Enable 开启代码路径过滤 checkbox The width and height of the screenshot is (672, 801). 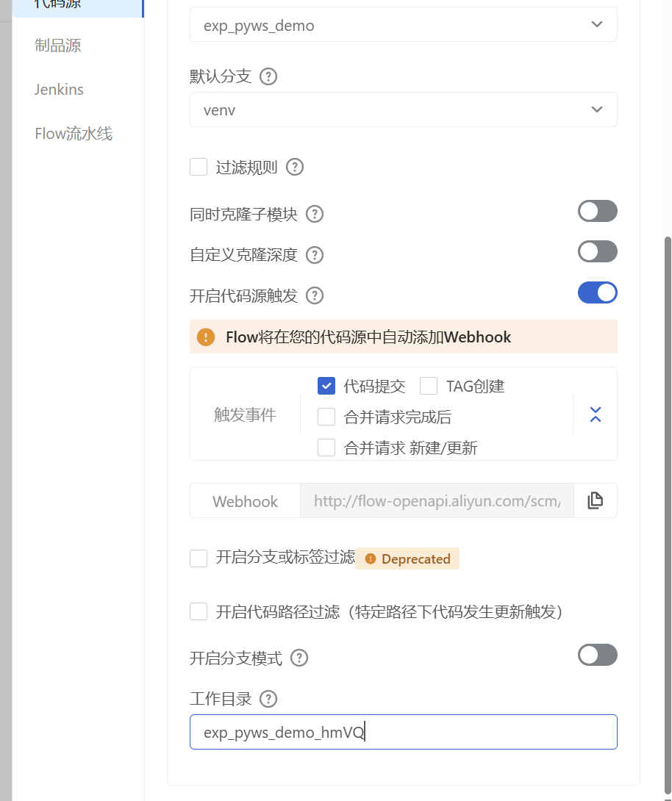coord(199,611)
